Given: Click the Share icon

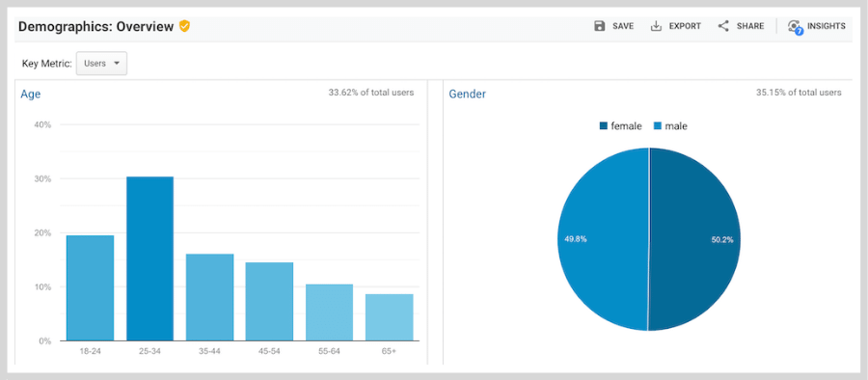Looking at the screenshot, I should click(723, 26).
